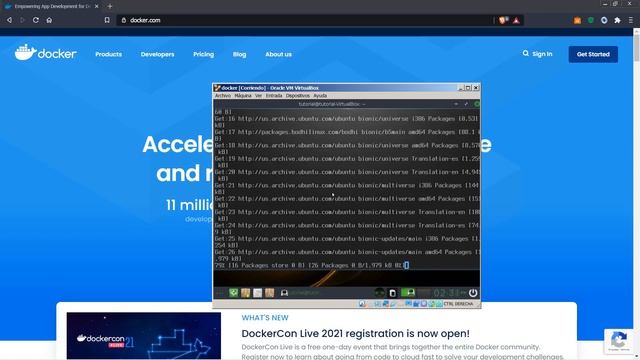Open the Extensions puzzle piece menu

617,20
